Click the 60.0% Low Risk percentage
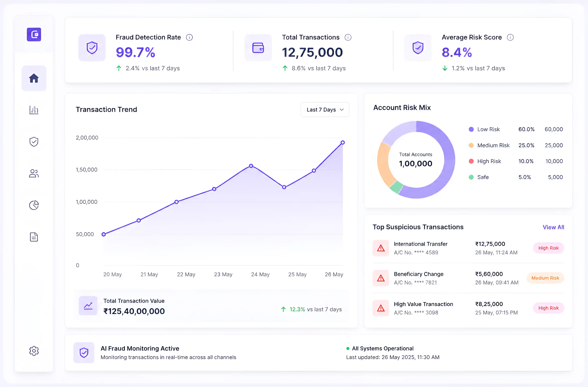Screen dimensions: 588x387 pyautogui.click(x=526, y=129)
